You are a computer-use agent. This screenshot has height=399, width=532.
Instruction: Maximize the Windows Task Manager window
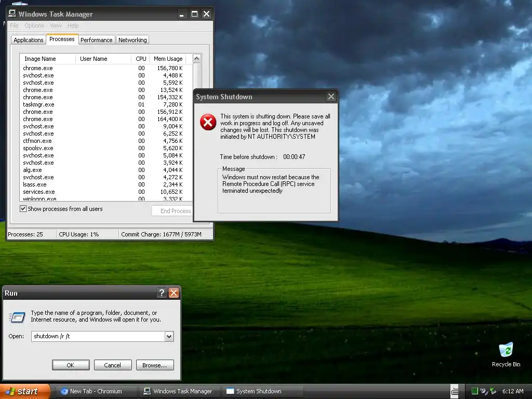click(194, 14)
